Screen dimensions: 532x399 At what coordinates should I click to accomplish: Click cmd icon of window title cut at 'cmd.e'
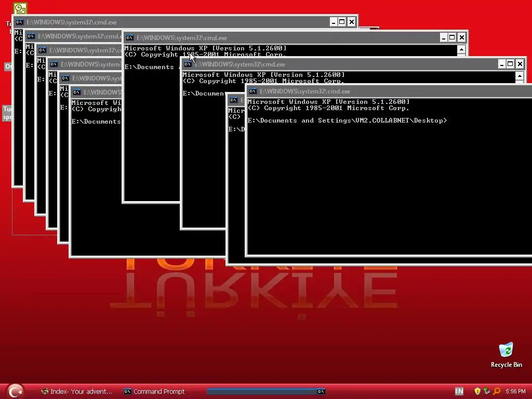pyautogui.click(x=31, y=36)
